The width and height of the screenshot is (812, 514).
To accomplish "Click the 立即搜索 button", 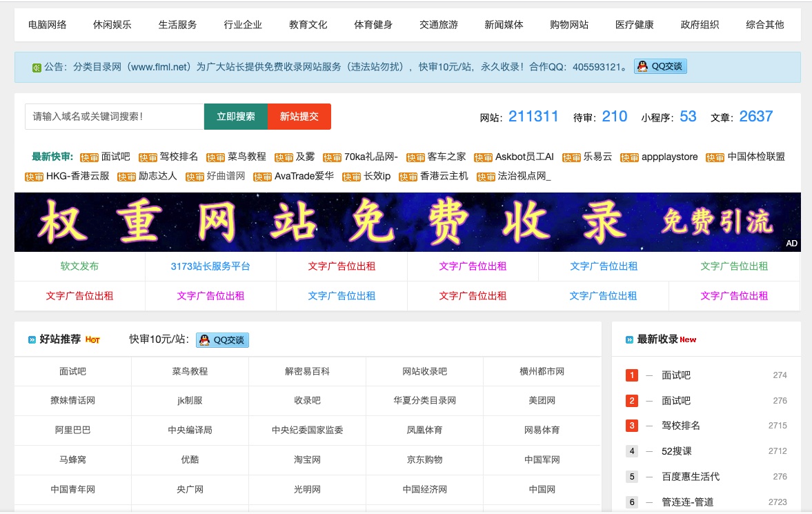I will click(236, 117).
